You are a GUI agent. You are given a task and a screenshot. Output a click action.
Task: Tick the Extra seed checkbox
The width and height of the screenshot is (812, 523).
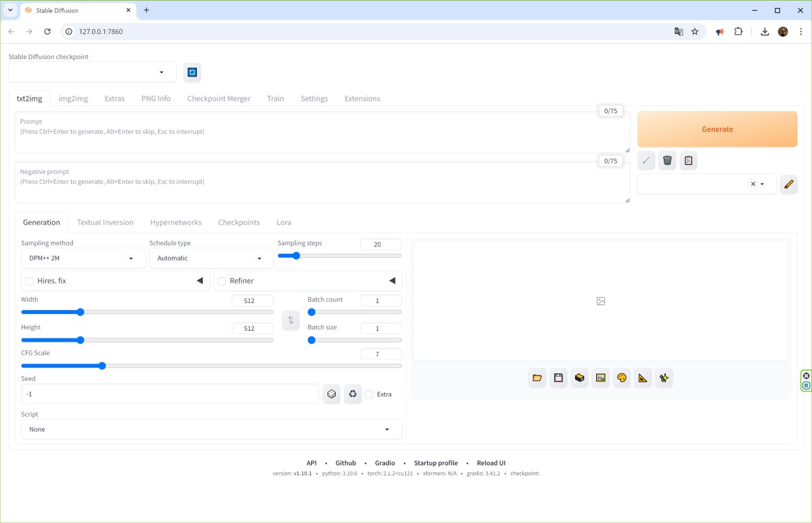[369, 394]
